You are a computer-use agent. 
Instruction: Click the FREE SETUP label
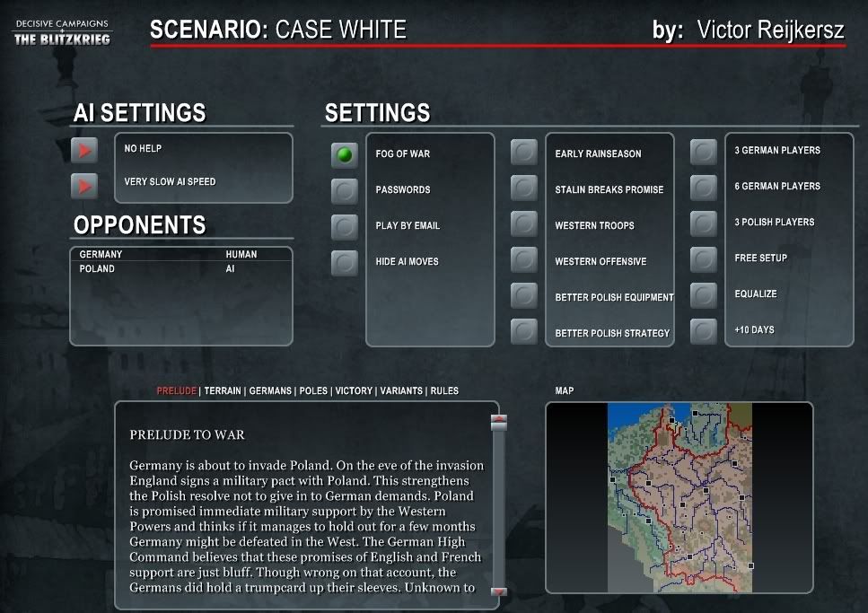(x=760, y=258)
